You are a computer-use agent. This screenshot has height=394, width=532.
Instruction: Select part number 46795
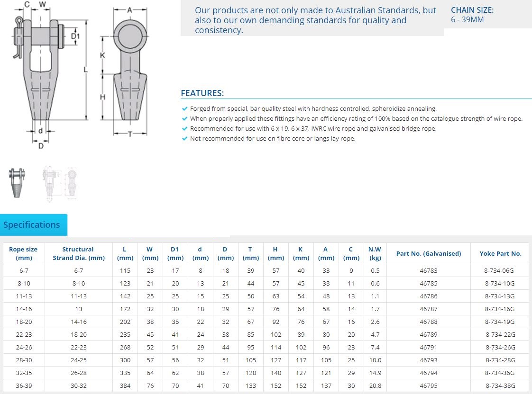(x=429, y=385)
